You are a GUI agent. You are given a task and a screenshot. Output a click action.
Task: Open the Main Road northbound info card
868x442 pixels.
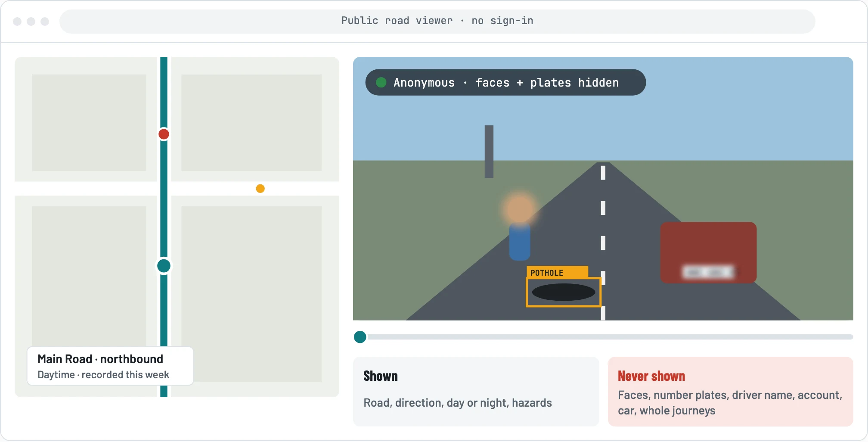coord(110,366)
